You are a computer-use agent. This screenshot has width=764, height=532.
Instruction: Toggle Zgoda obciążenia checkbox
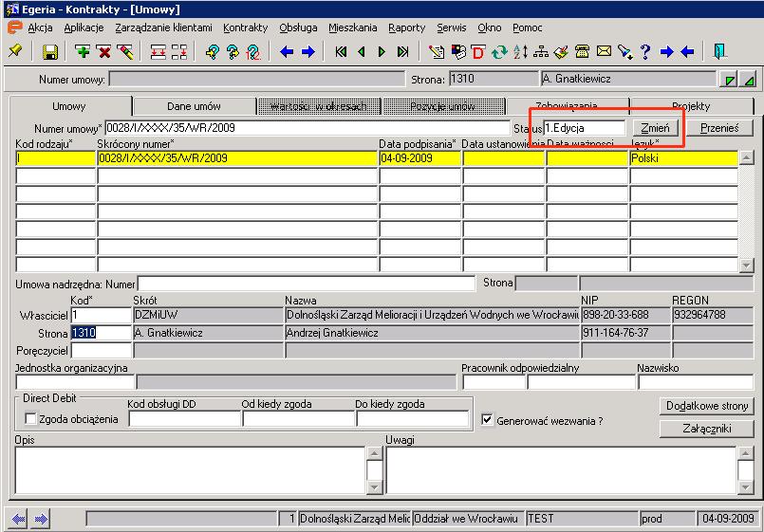[x=30, y=418]
